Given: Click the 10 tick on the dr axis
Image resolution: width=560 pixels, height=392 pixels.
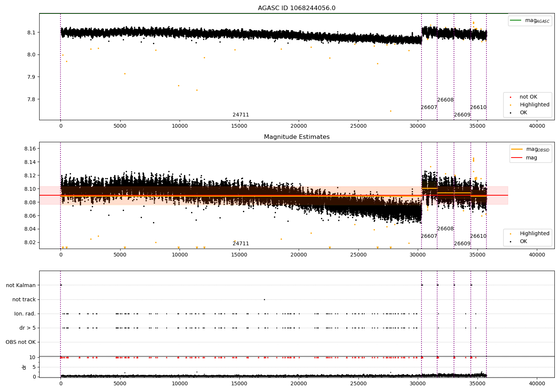Looking at the screenshot, I should pos(32,358).
